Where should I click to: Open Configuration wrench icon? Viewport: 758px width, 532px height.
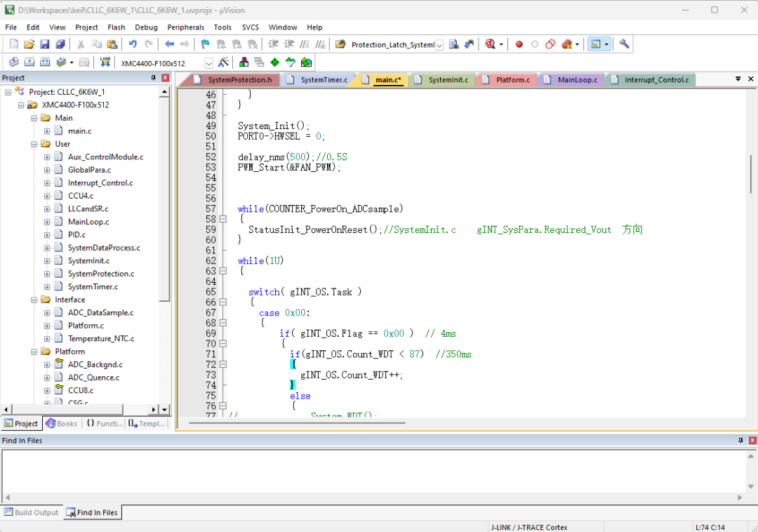(x=624, y=44)
